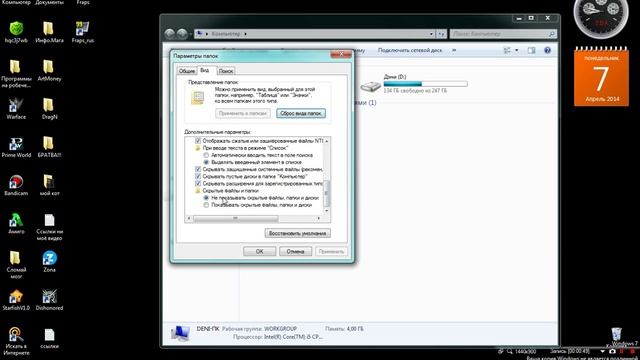
Task: Click the Back arrow in Explorer
Action: click(x=170, y=34)
